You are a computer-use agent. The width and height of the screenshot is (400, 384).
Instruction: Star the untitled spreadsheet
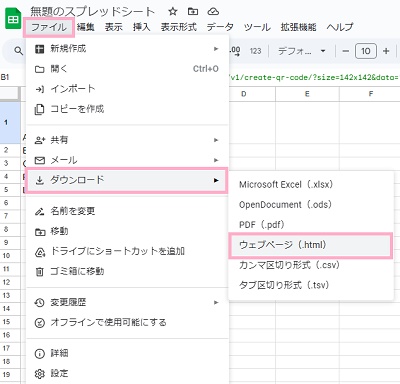[173, 12]
